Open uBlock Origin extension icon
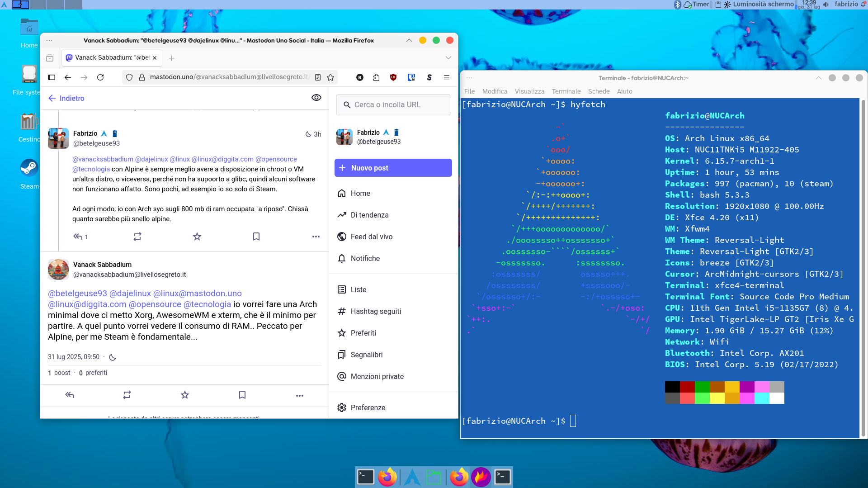The height and width of the screenshot is (488, 868). pyautogui.click(x=393, y=77)
